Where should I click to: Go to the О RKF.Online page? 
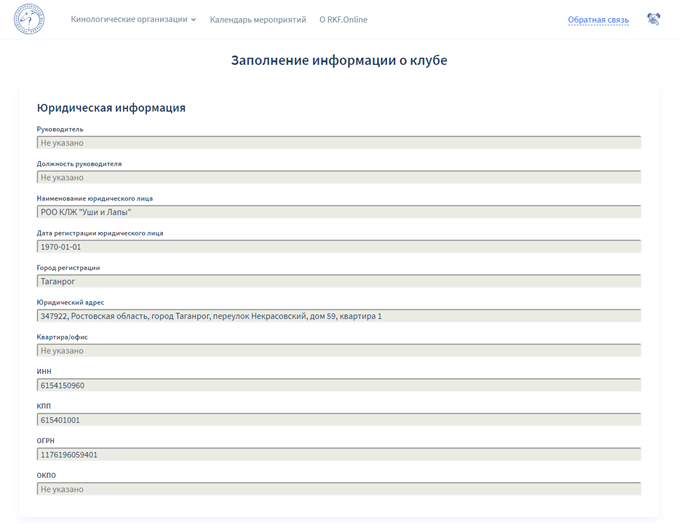point(343,20)
